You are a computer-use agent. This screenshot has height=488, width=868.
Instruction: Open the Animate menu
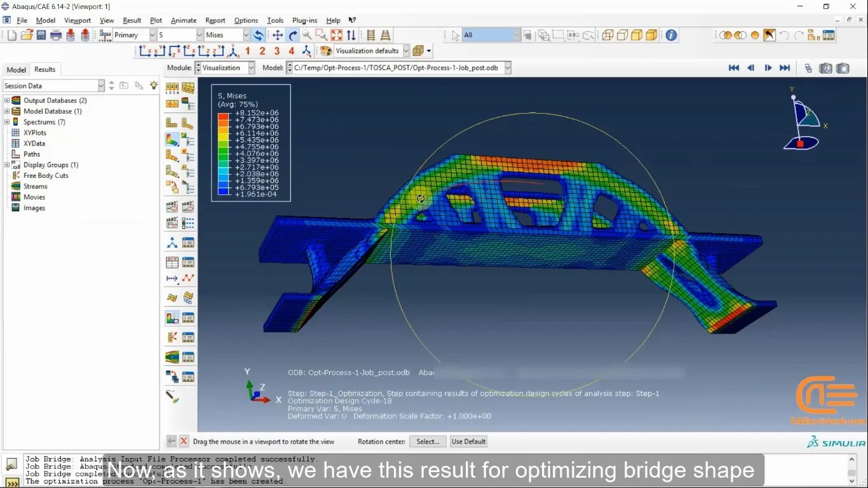pos(184,20)
